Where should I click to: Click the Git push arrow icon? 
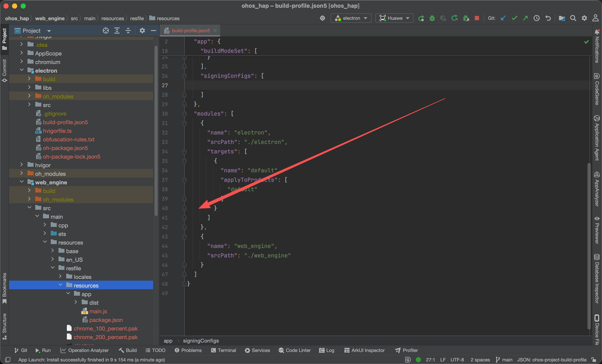point(525,18)
